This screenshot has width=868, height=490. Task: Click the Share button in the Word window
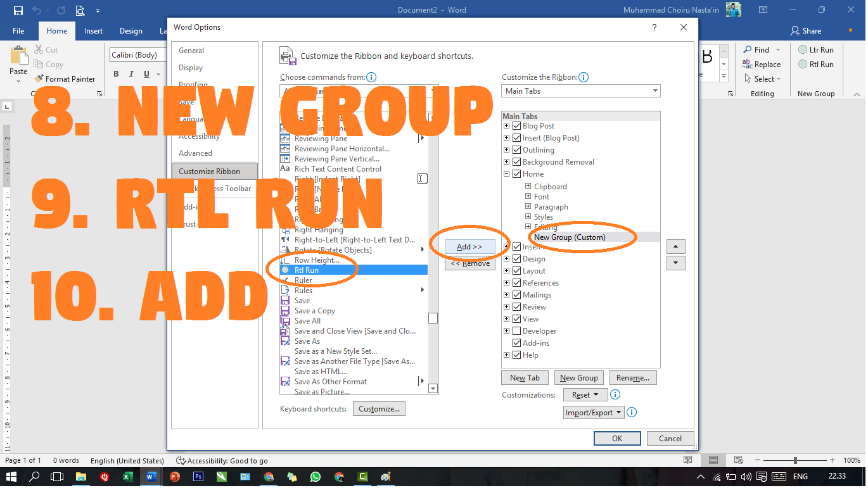tap(806, 30)
